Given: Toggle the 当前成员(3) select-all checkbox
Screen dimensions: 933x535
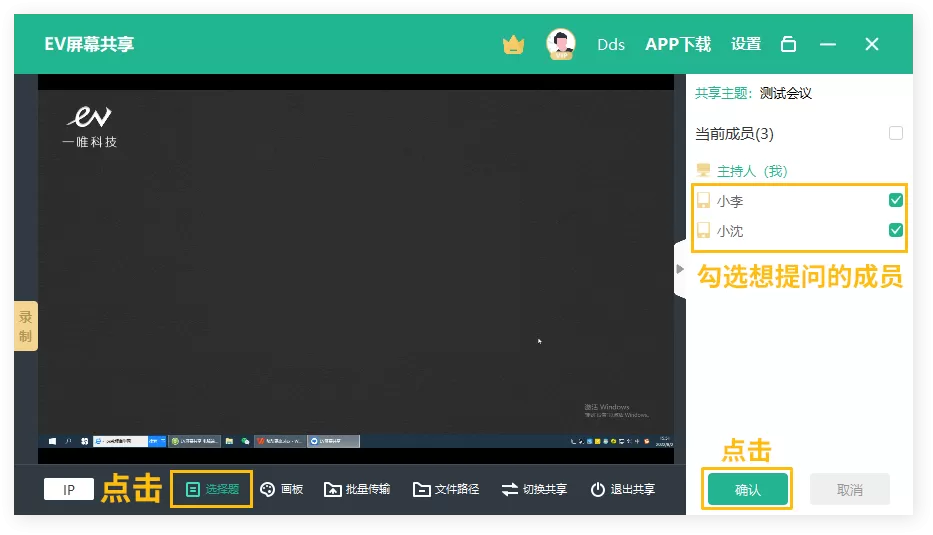Looking at the screenshot, I should pos(896,133).
